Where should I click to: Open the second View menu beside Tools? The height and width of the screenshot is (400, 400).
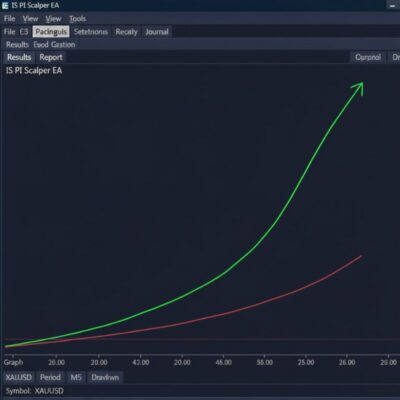[53, 19]
